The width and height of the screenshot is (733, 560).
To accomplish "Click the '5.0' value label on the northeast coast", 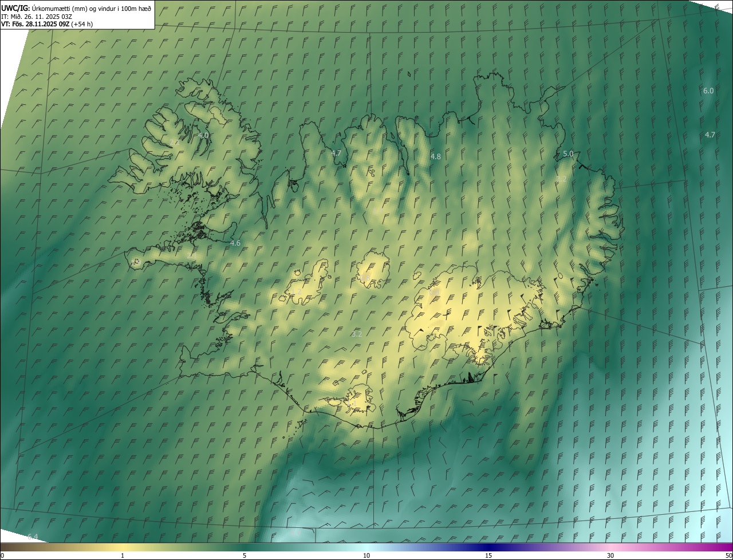I will 568,153.
